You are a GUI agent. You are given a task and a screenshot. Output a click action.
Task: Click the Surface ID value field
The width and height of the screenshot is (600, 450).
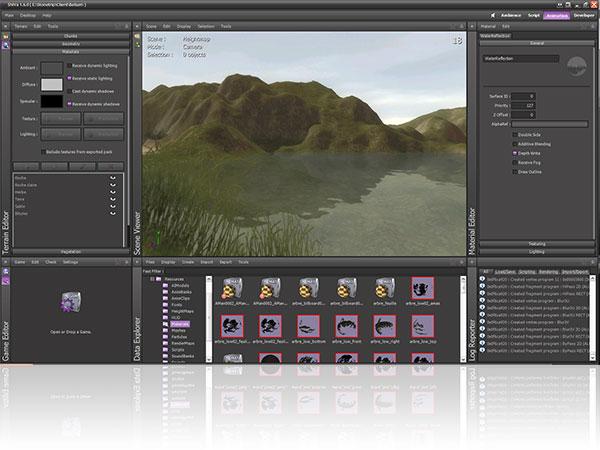pyautogui.click(x=523, y=96)
